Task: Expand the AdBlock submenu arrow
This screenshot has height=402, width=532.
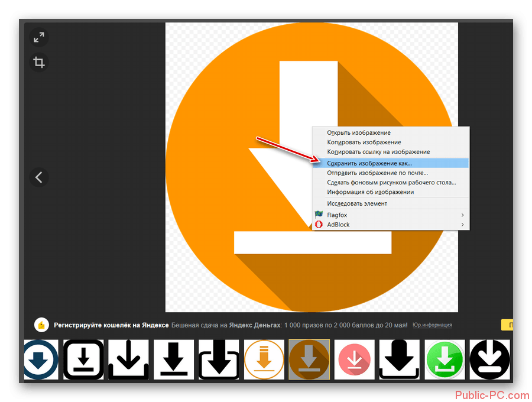Action: pos(462,225)
